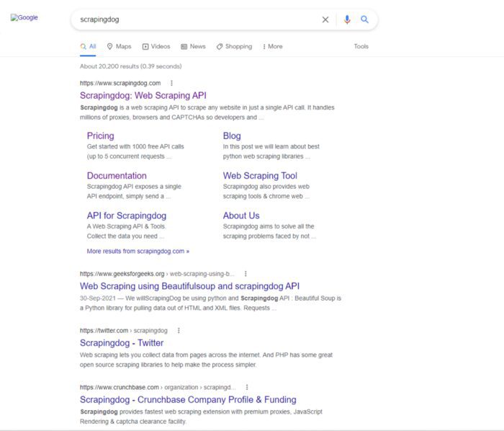Open three-dot options beside crunchbase result
This screenshot has height=431, width=504.
(x=246, y=387)
